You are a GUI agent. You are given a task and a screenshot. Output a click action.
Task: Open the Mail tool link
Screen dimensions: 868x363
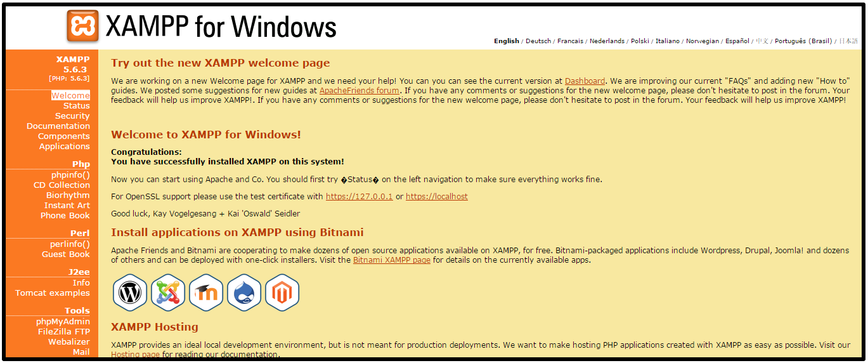[x=81, y=352]
